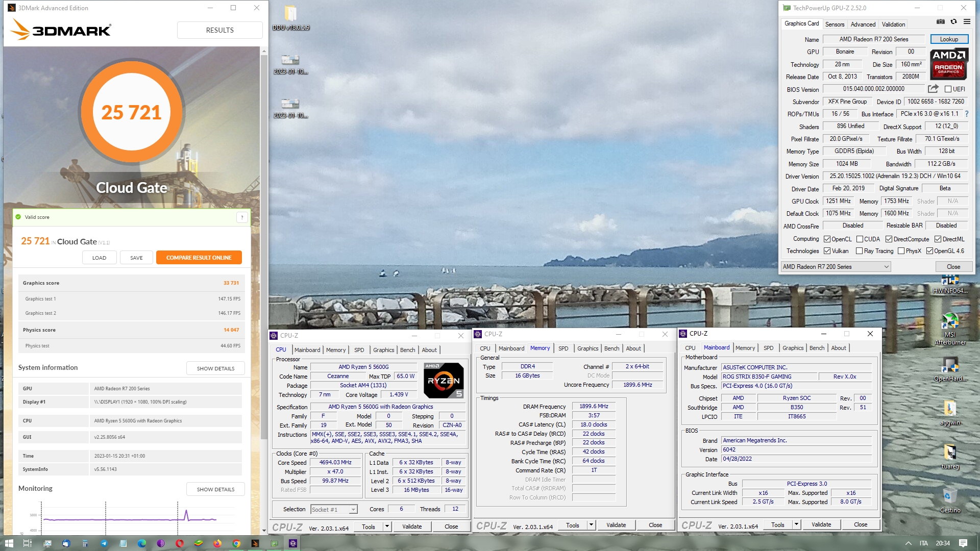This screenshot has height=551, width=980.
Task: Click the RESULTS button in 3DMark
Action: [220, 30]
